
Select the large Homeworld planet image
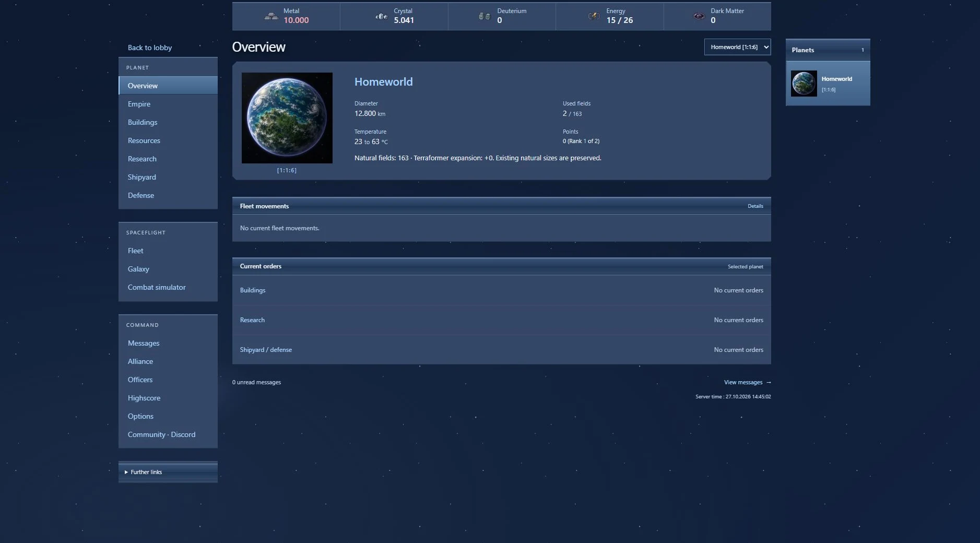click(x=287, y=118)
